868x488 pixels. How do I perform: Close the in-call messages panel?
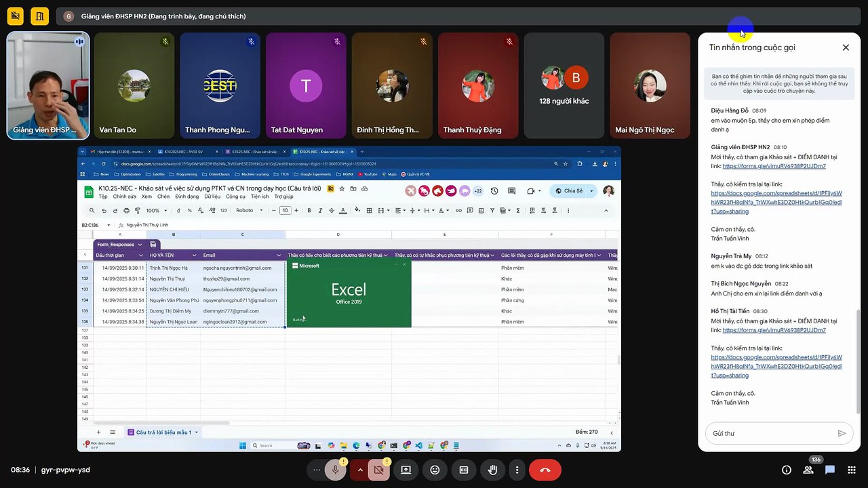click(x=846, y=47)
